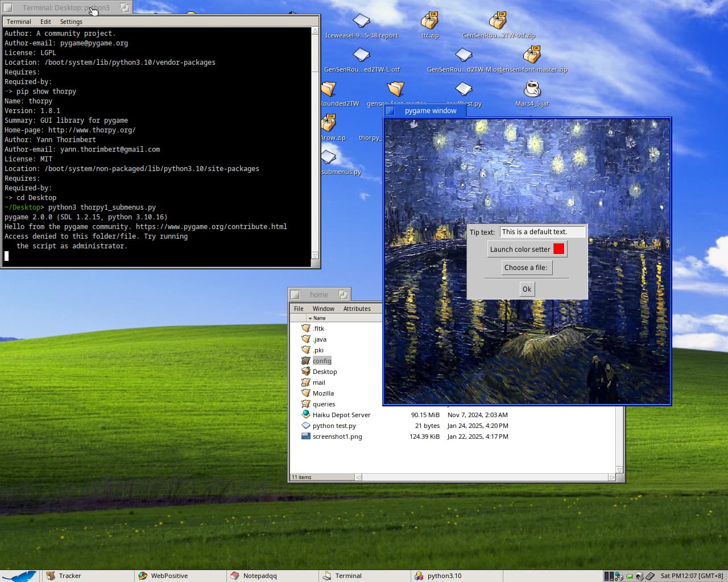728x582 pixels.
Task: Open the Attributes menu in home window
Action: 357,309
